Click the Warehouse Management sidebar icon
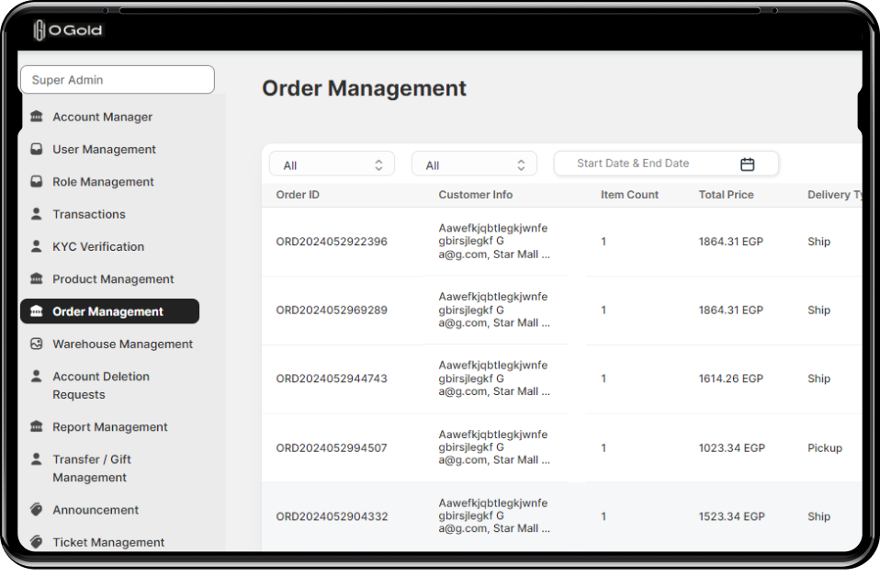The height and width of the screenshot is (588, 880). point(37,344)
